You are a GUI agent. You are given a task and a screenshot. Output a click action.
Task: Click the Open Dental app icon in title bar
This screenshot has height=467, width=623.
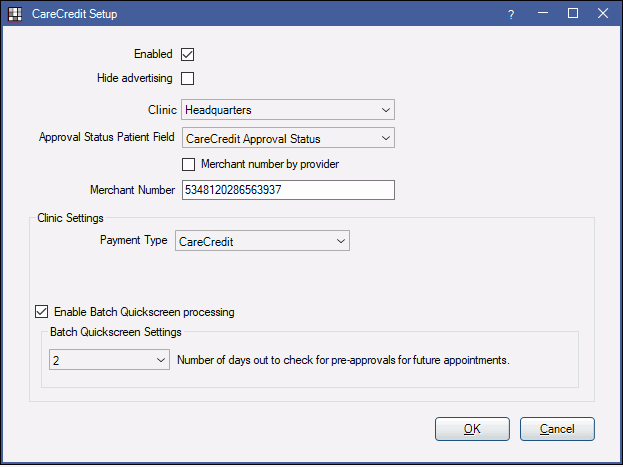tap(15, 14)
